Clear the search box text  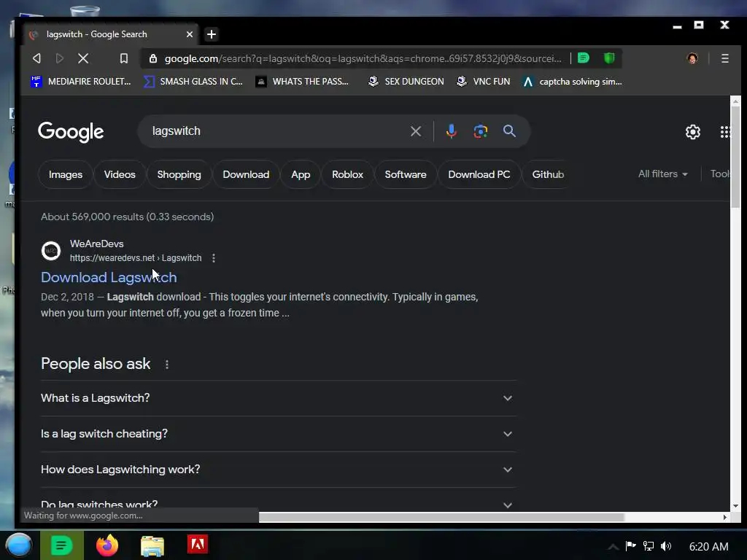coord(415,131)
